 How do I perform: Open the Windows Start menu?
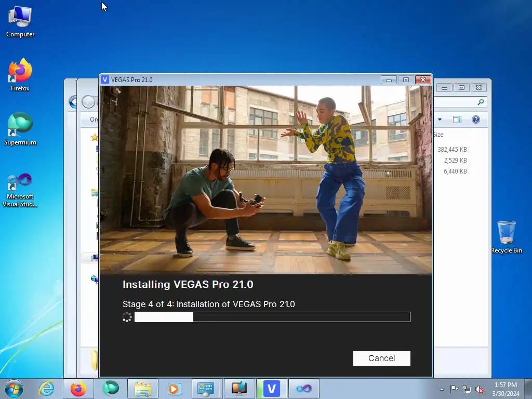[x=14, y=389]
